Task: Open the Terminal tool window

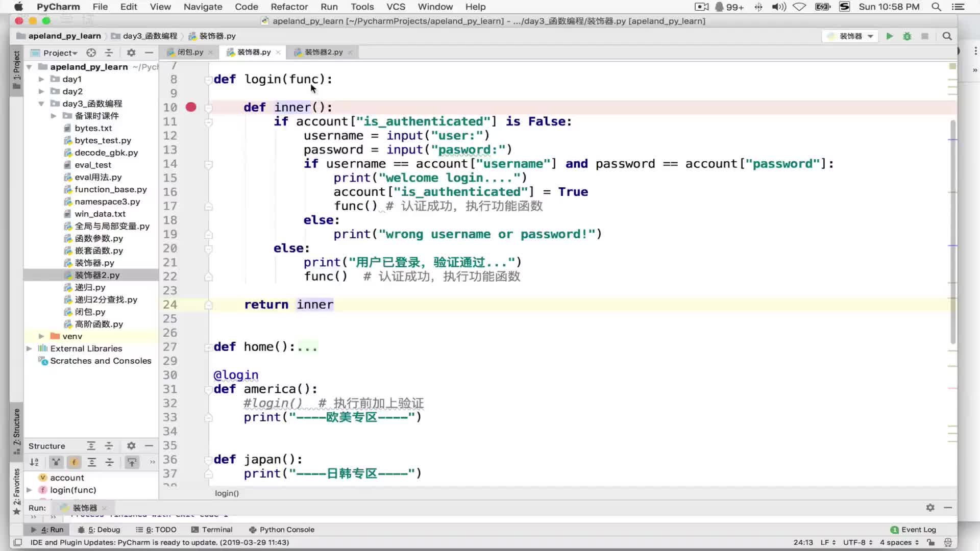Action: (x=212, y=530)
